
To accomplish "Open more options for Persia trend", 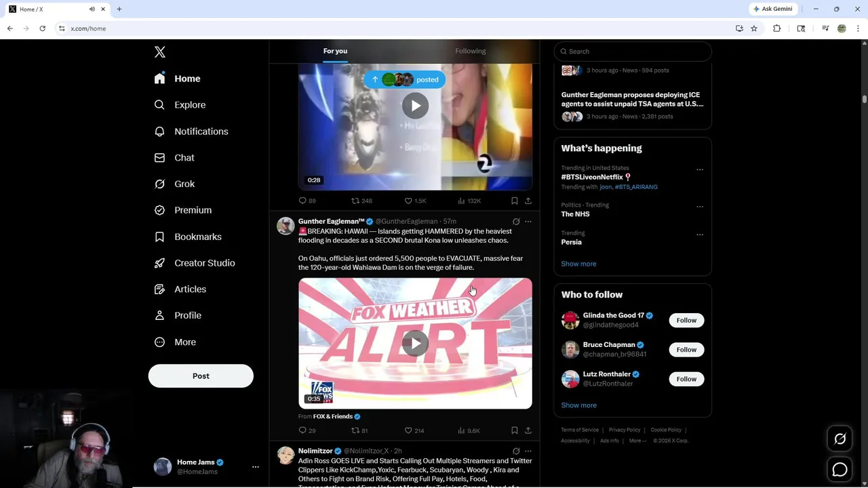I will point(700,235).
